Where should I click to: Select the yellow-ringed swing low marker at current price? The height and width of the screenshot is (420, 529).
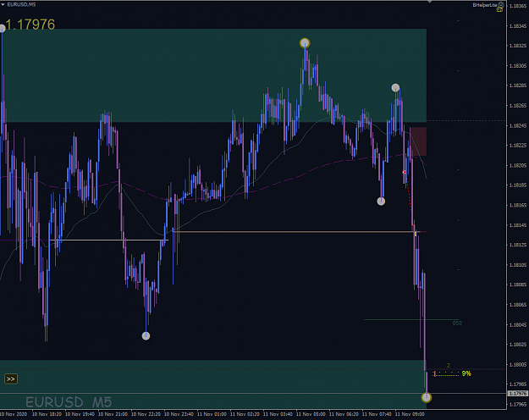(x=427, y=397)
